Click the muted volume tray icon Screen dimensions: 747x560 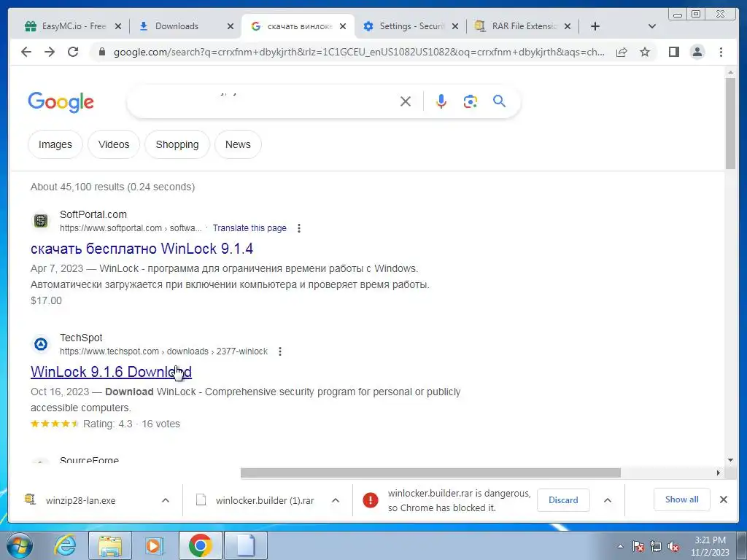pyautogui.click(x=673, y=547)
